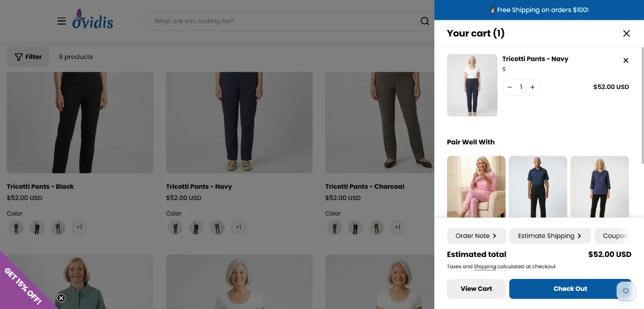Select third color swatch under Tricotti Pants - Black
The height and width of the screenshot is (309, 644).
[58, 227]
